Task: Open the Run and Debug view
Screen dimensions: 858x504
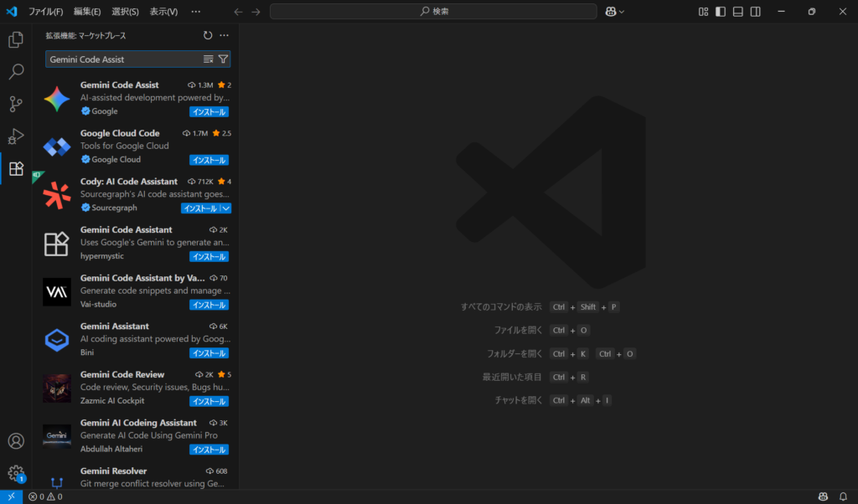Action: tap(15, 136)
